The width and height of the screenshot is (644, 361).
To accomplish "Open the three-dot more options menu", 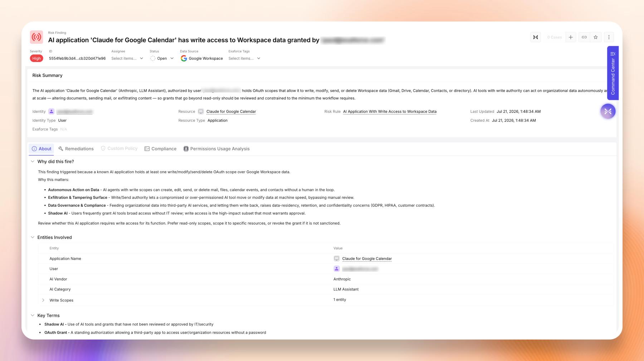I will tap(609, 37).
